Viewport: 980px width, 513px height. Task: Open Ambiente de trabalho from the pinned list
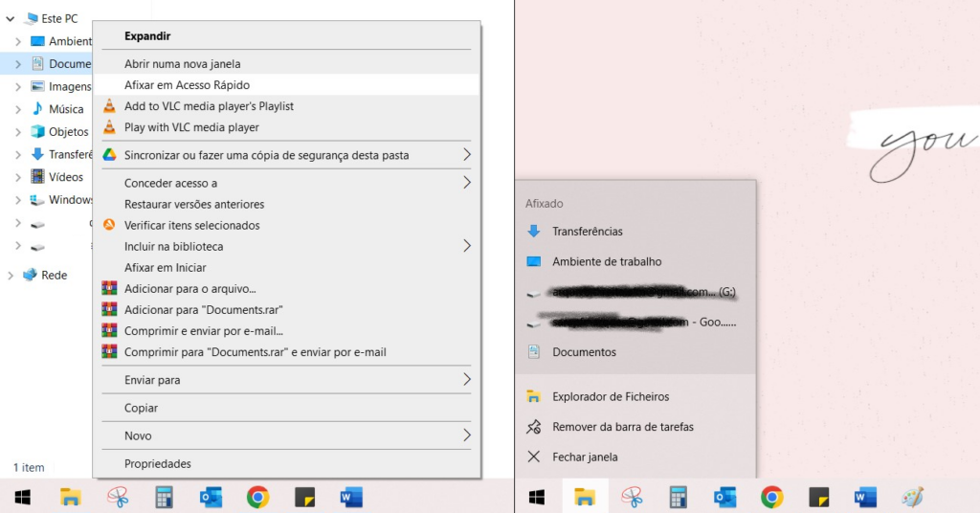(x=607, y=261)
